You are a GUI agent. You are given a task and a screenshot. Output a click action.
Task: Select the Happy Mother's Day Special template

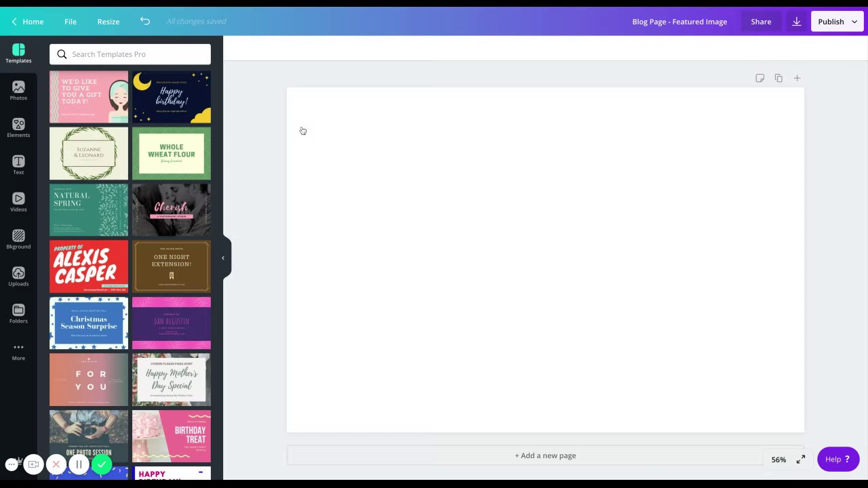tap(172, 380)
